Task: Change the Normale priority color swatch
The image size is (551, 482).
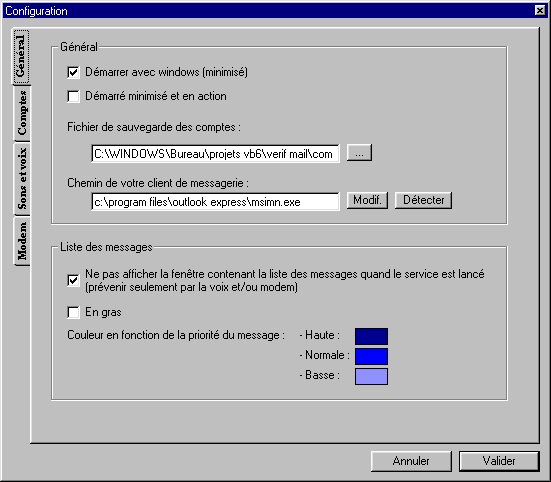Action: click(x=371, y=356)
